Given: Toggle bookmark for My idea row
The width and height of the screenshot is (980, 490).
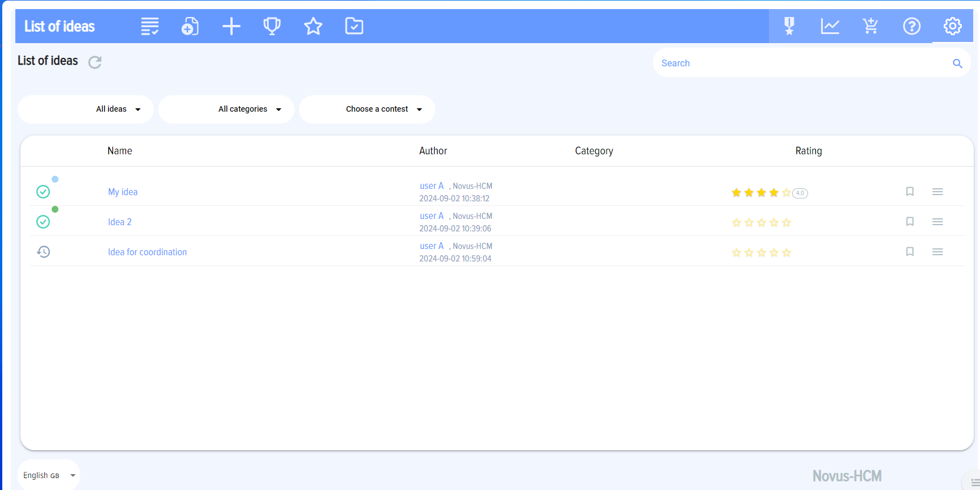Looking at the screenshot, I should [910, 192].
